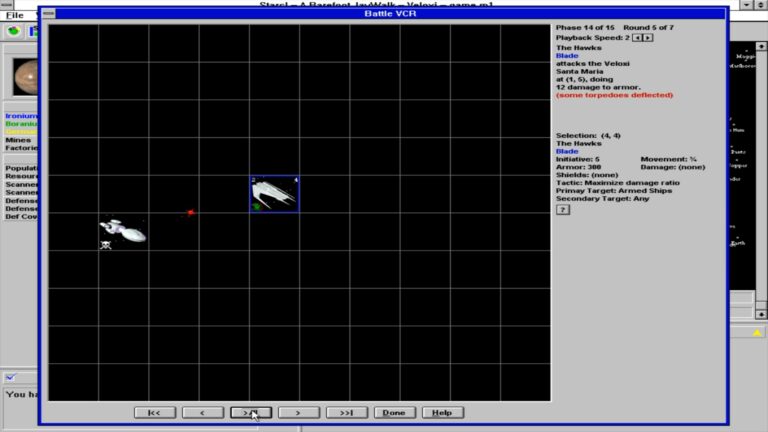Open the File menu in main window

[x=15, y=16]
